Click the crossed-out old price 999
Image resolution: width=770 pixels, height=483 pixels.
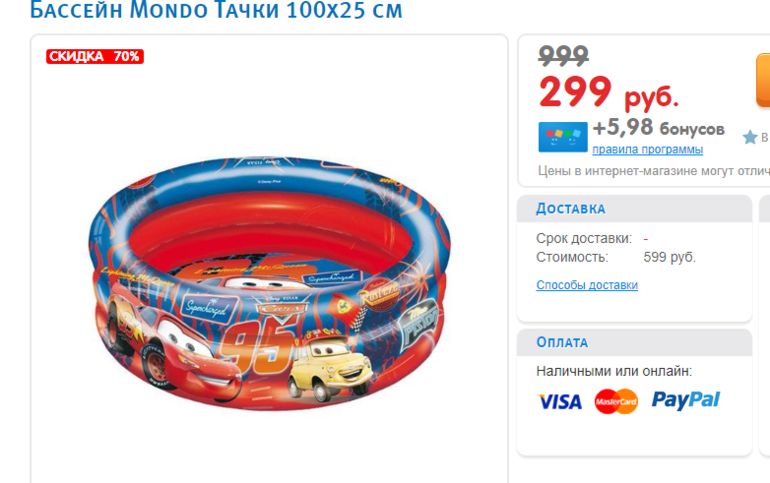(563, 55)
